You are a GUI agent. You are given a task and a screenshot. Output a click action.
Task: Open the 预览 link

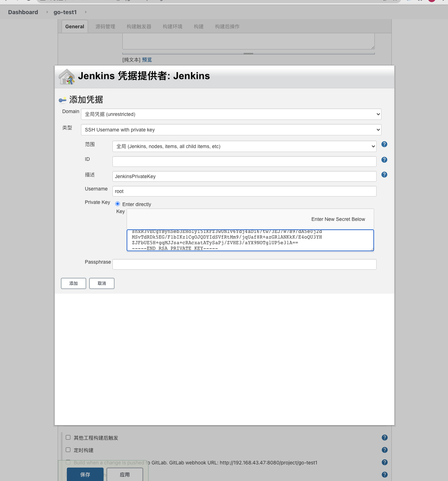pyautogui.click(x=147, y=60)
